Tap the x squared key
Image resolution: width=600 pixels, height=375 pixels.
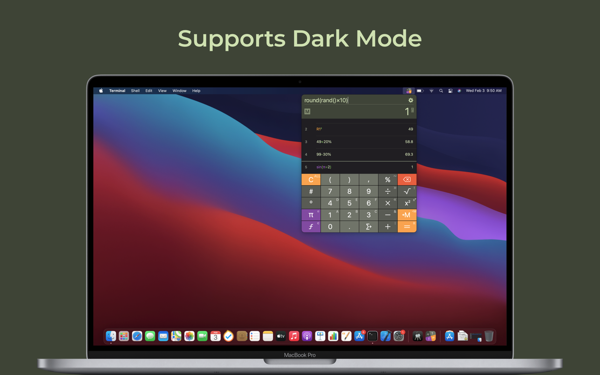click(x=407, y=203)
